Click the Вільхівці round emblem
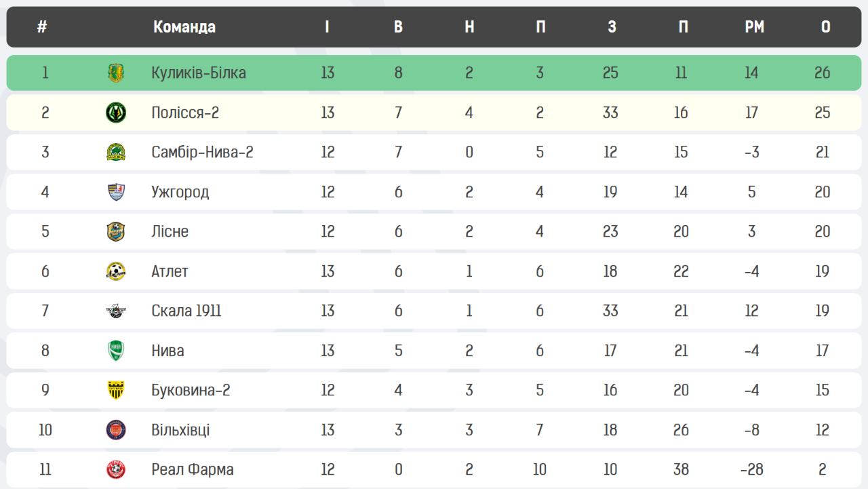The height and width of the screenshot is (489, 868). pyautogui.click(x=116, y=430)
